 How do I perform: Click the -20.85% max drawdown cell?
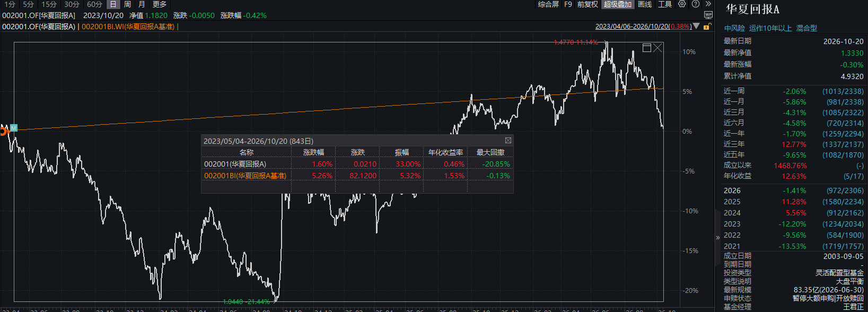tap(496, 164)
